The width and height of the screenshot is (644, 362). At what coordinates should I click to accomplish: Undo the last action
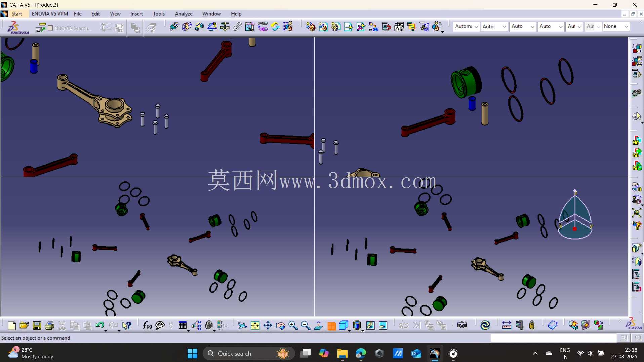(99, 325)
